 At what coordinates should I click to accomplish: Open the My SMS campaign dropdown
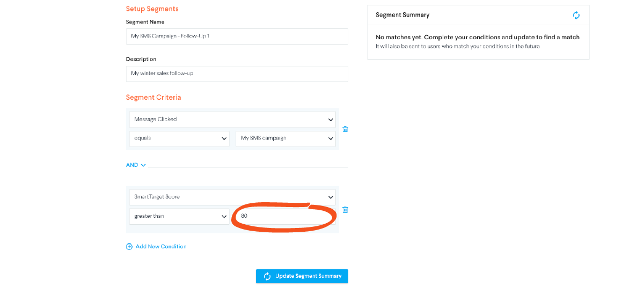coord(286,138)
